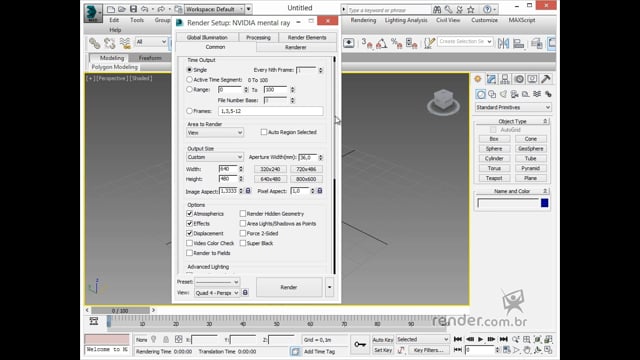640x360 pixels.
Task: Enable the Force 2-Sided checkbox
Action: (x=243, y=233)
